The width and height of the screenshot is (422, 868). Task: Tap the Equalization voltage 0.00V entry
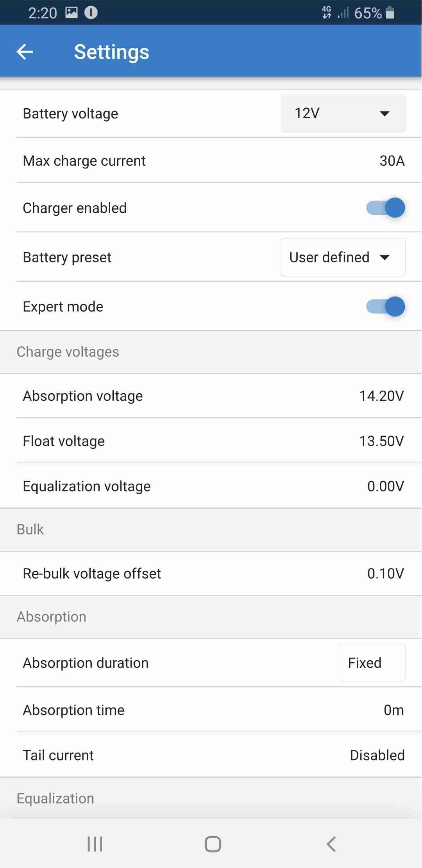[385, 486]
